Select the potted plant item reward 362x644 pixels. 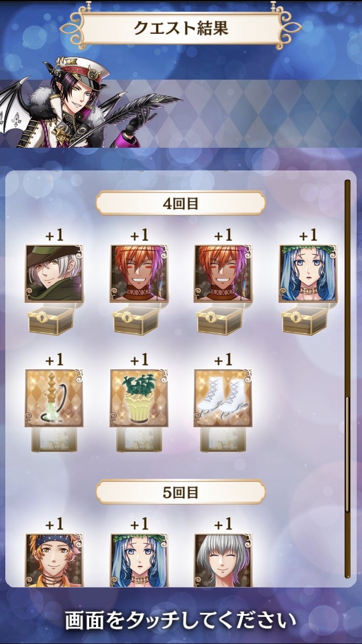click(139, 398)
